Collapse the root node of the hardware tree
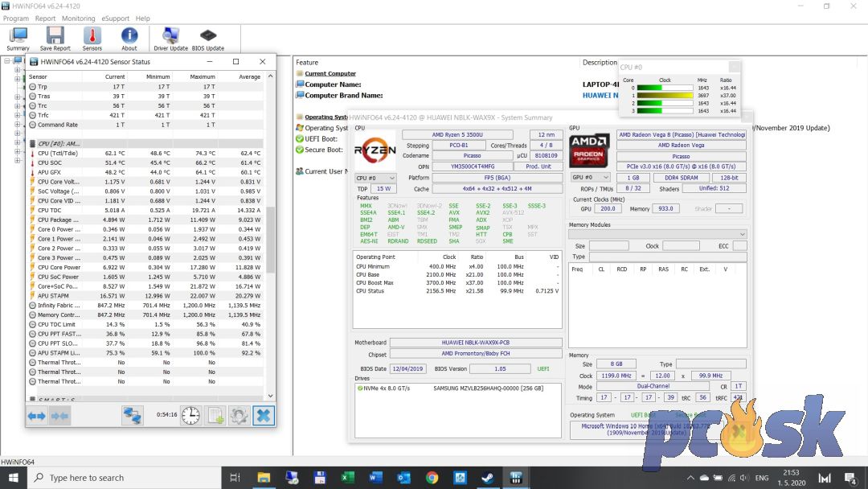The width and height of the screenshot is (868, 489). pyautogui.click(x=7, y=60)
